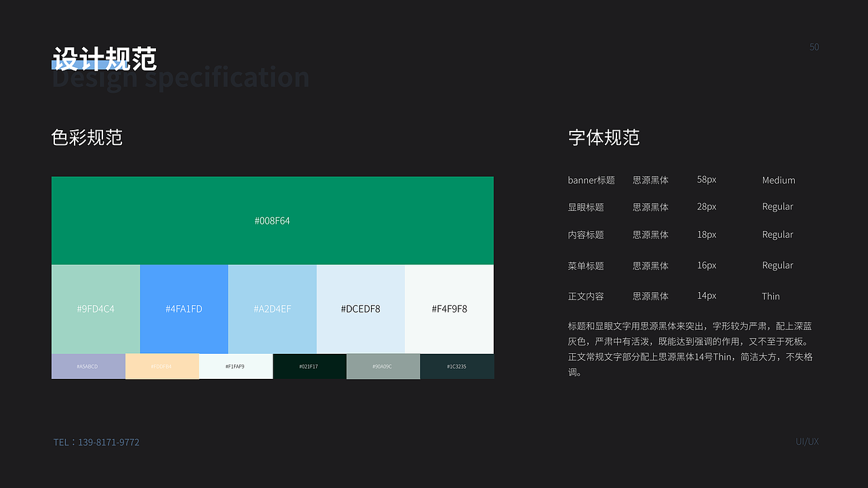Viewport: 868px width, 488px height.
Task: Click the #F4F9F8 near-white swatch
Action: click(449, 309)
